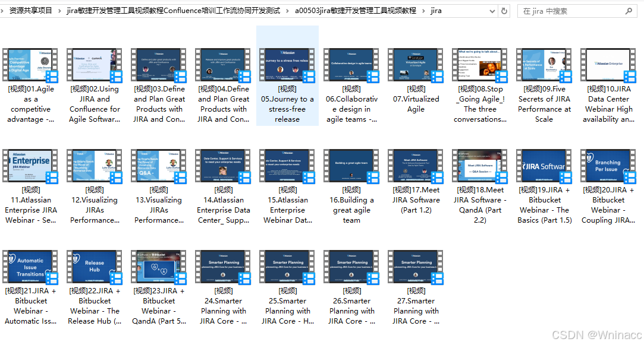This screenshot has height=345, width=644.
Task: Click label 17.Meet JIRA Software (Part 1.2)
Action: point(416,200)
